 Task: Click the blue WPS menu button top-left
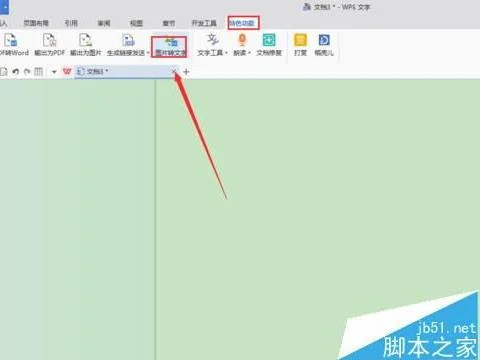[x=4, y=7]
